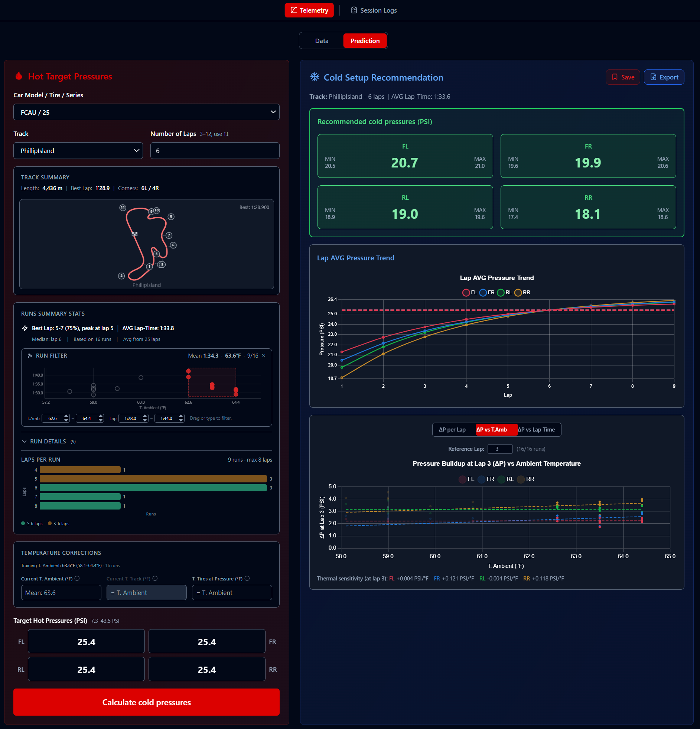
Task: Click the FL recommended cold pressure card
Action: (405, 156)
